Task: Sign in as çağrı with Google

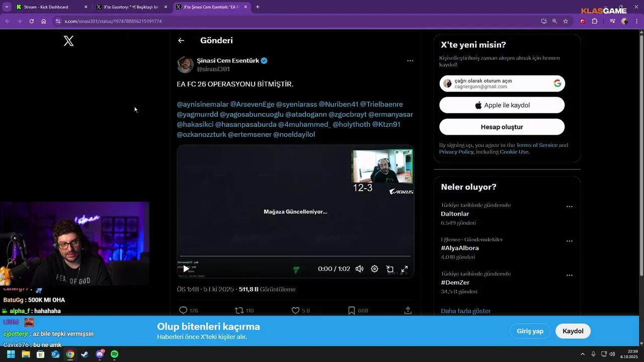Action: (502, 83)
